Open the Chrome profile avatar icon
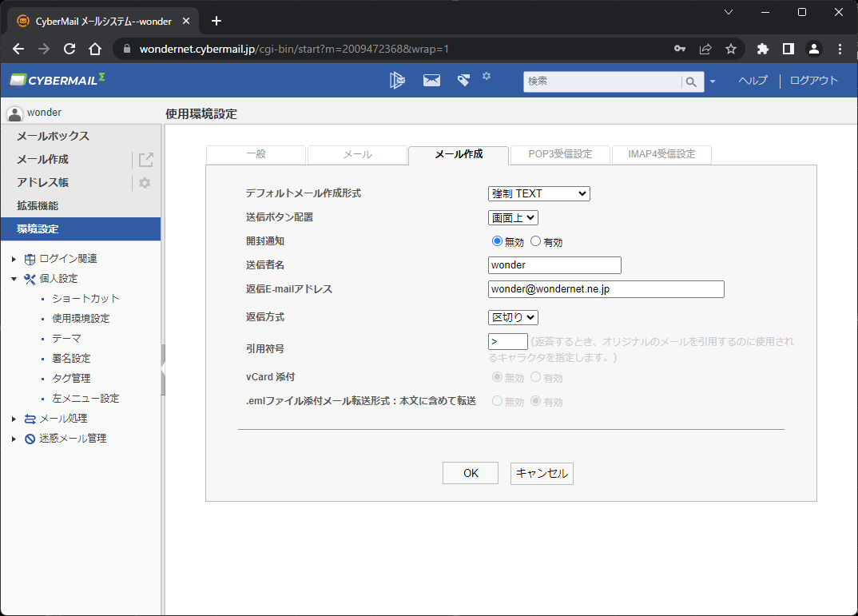The height and width of the screenshot is (616, 858). click(814, 49)
